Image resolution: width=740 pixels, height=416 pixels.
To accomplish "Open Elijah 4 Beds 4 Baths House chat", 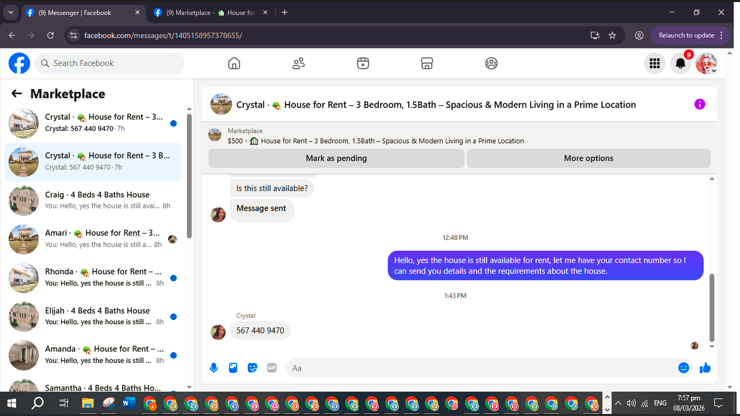I will coord(92,316).
